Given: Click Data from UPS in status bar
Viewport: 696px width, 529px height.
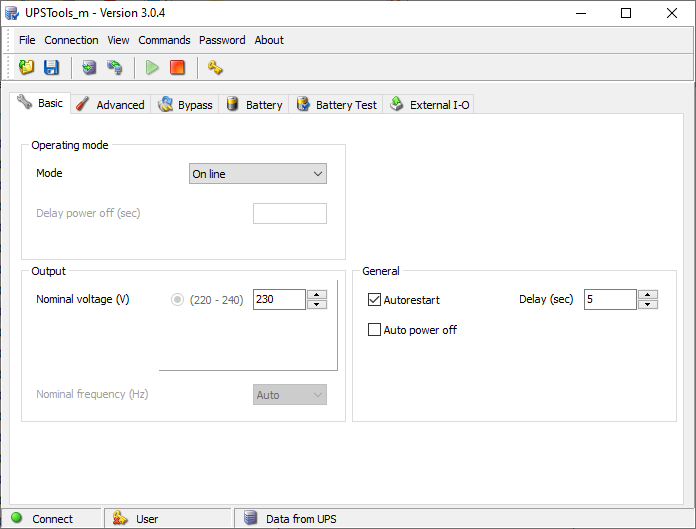Looking at the screenshot, I should pos(299,518).
